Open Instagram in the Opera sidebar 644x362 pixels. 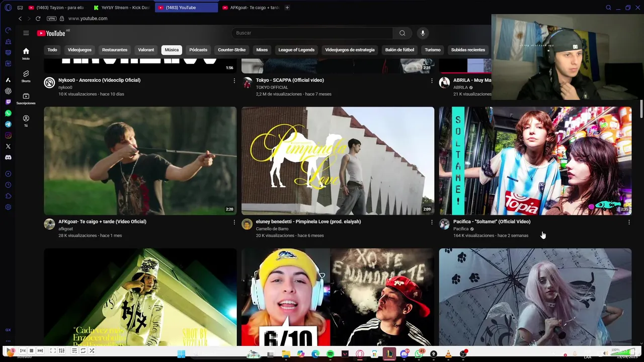[8, 135]
